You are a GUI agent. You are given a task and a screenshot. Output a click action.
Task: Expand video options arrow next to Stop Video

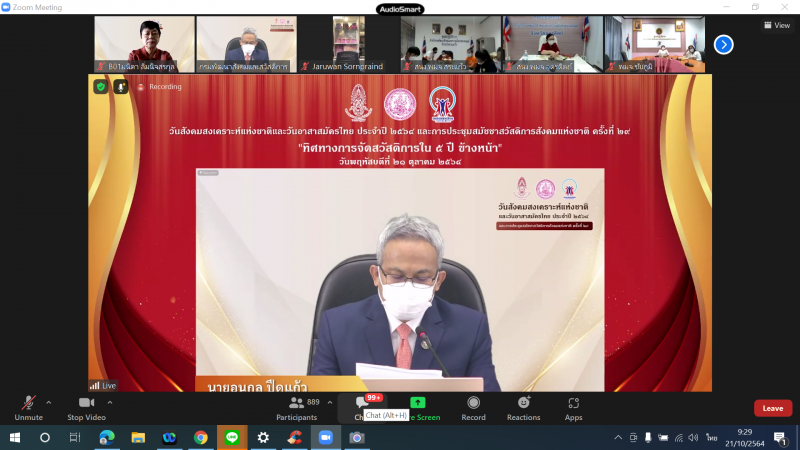(x=110, y=403)
